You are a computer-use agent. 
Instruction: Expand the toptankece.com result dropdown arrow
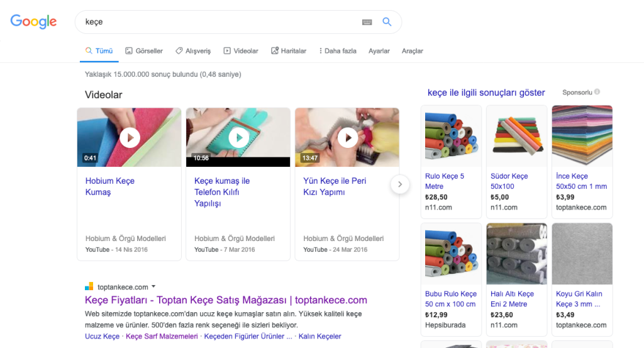pyautogui.click(x=153, y=286)
